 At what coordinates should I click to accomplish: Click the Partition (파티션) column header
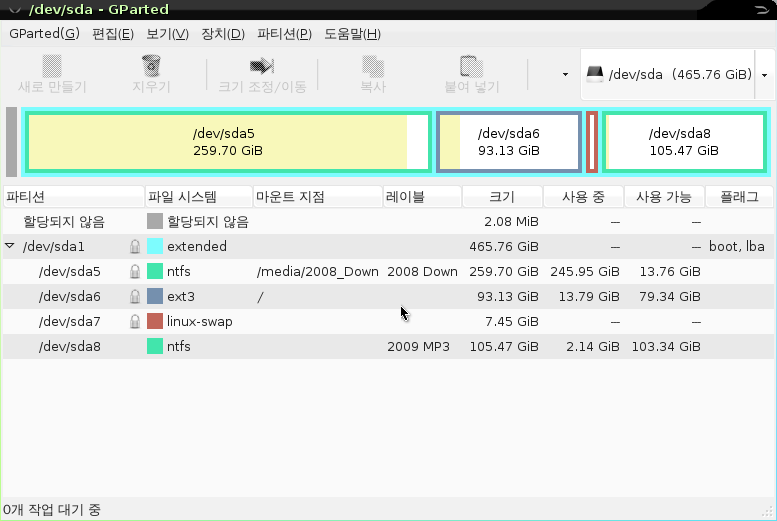coord(73,197)
